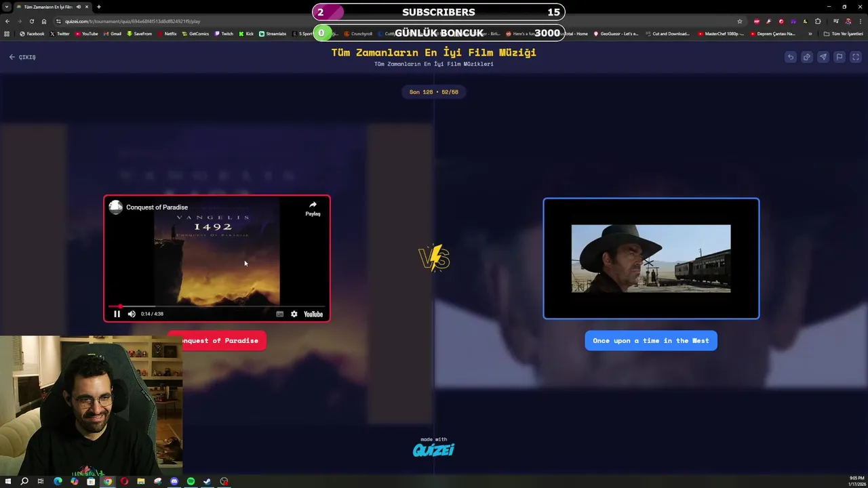Viewport: 868px width, 488px height.
Task: Open the Gmail bookmark
Action: pyautogui.click(x=112, y=33)
